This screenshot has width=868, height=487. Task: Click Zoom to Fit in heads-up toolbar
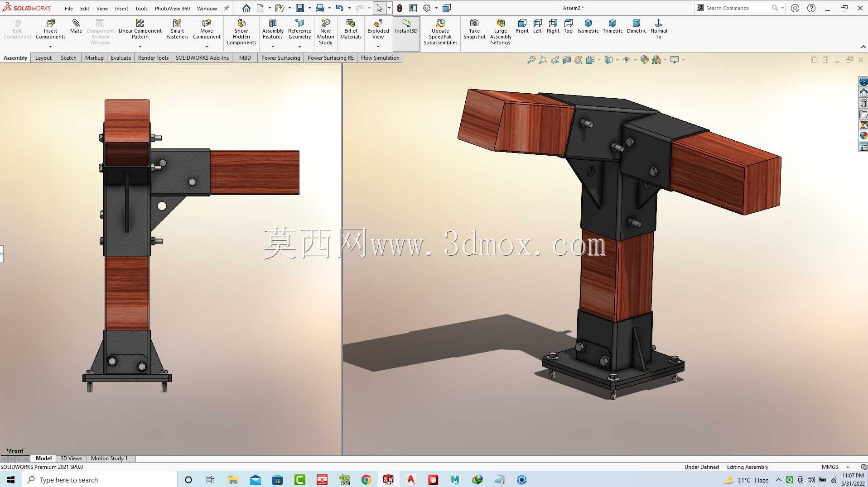click(x=531, y=60)
